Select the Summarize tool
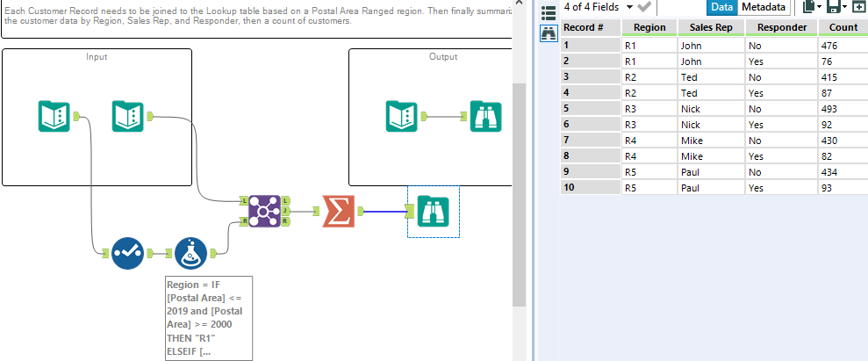 [338, 211]
